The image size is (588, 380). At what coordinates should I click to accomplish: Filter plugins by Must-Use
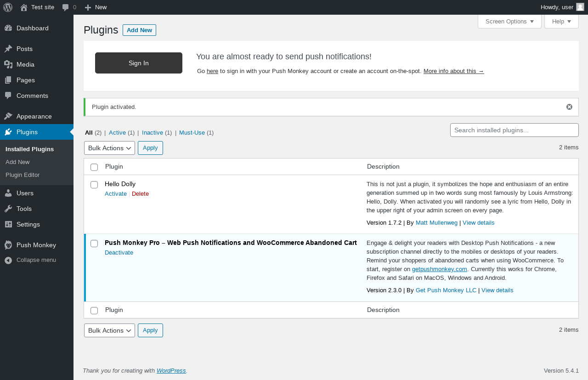tap(192, 132)
